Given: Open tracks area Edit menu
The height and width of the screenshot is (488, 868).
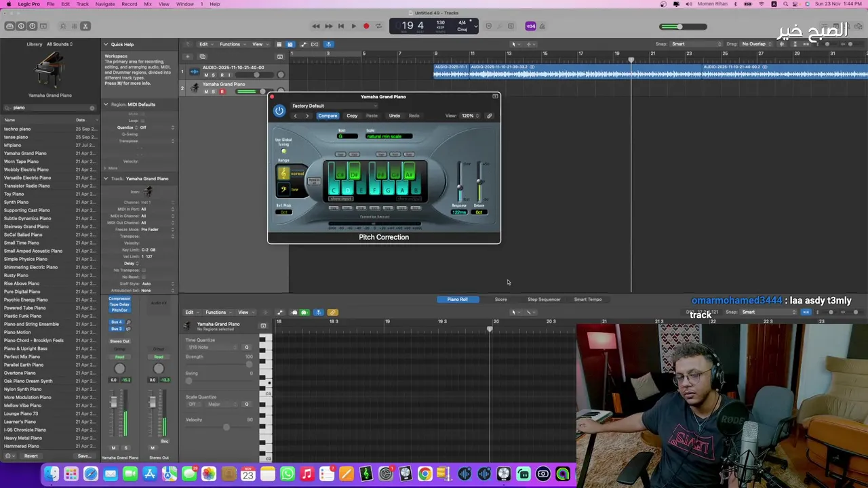Looking at the screenshot, I should 205,44.
